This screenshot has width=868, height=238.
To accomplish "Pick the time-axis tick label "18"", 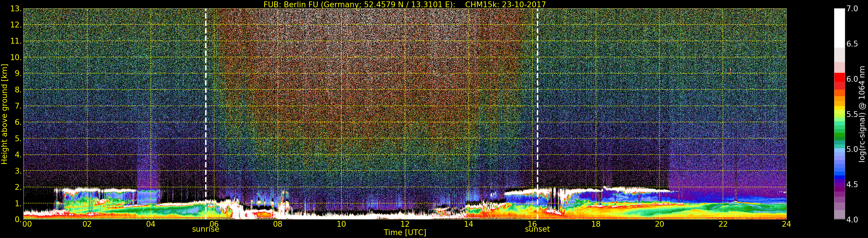I will 596,224.
